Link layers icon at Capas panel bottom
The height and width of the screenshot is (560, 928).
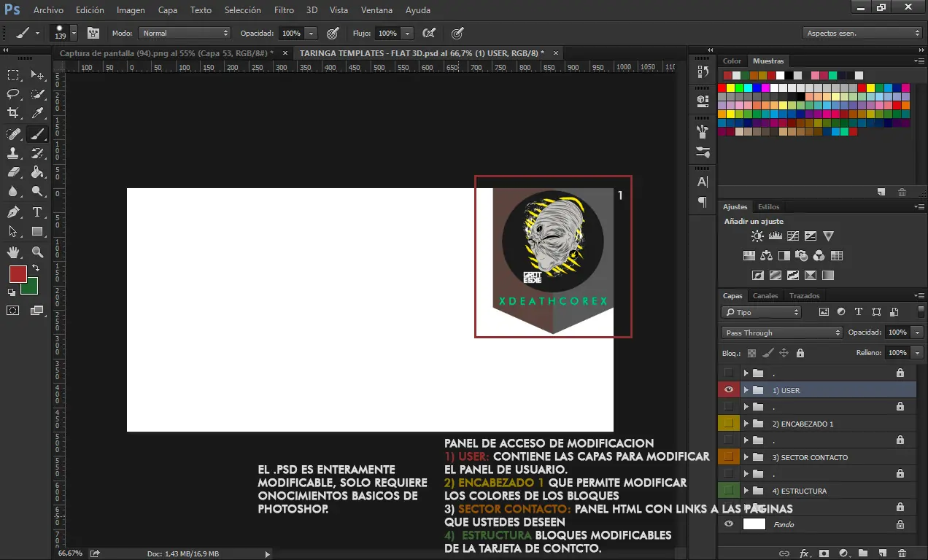click(x=785, y=553)
